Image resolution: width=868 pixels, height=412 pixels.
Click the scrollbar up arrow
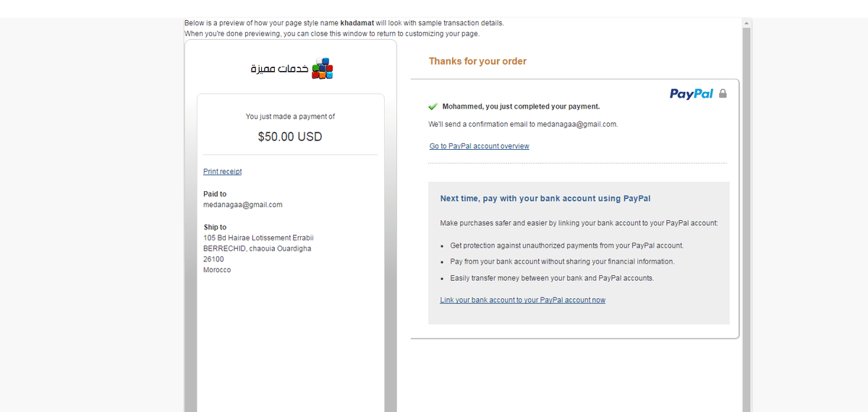click(x=746, y=23)
